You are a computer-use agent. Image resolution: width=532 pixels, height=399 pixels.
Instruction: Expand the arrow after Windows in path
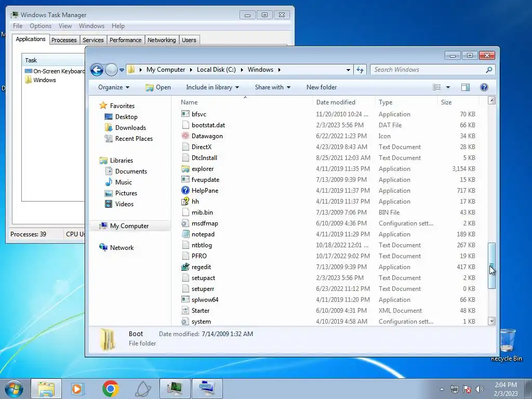[x=279, y=70]
